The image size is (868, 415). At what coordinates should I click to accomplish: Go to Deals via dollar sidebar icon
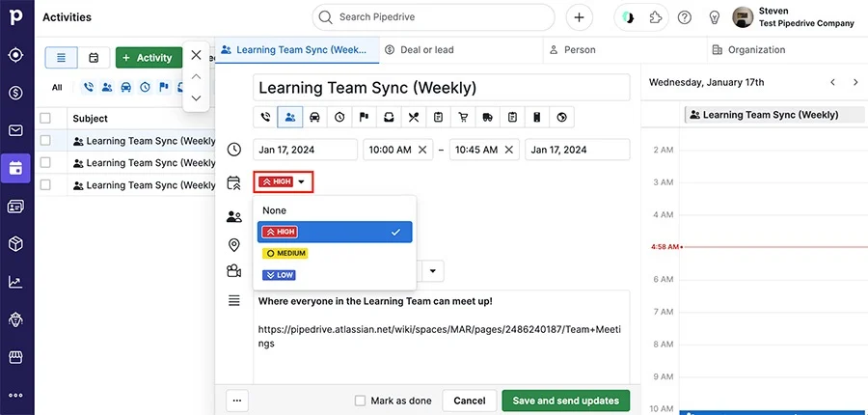tap(16, 93)
